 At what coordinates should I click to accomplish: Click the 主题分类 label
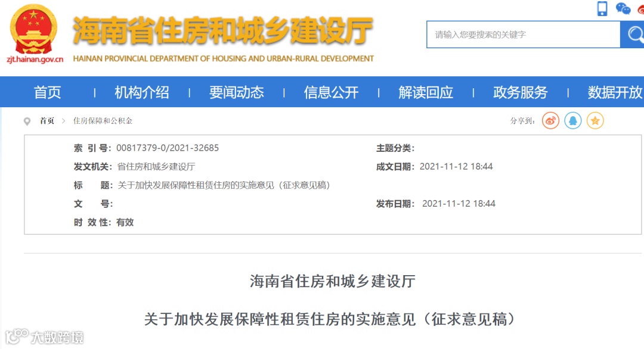(x=395, y=148)
